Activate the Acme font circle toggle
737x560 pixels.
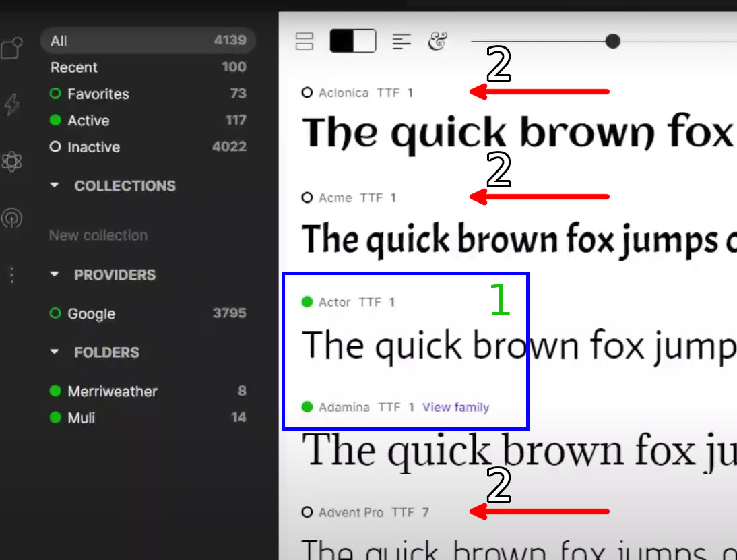pyautogui.click(x=307, y=197)
